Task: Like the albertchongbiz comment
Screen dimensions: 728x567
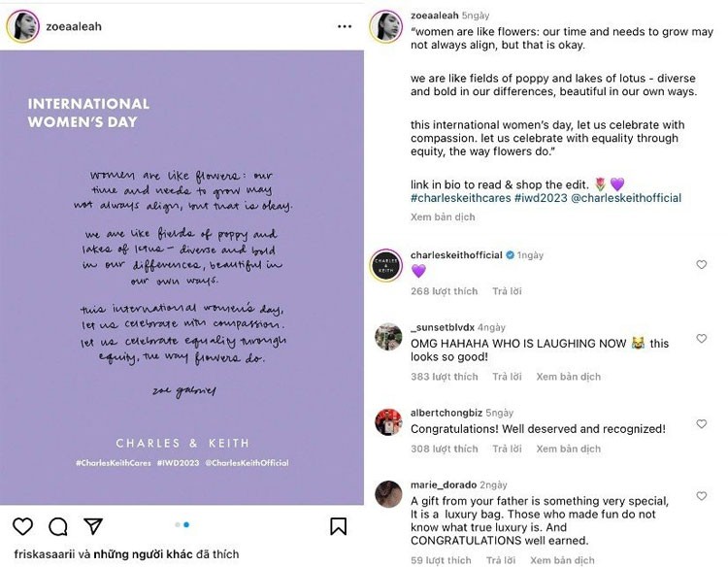Action: click(702, 424)
